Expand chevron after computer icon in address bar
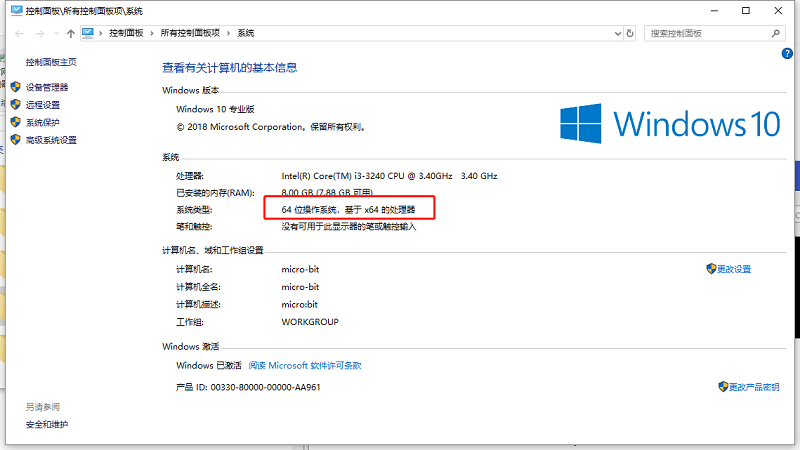This screenshot has width=800, height=450. click(x=101, y=33)
